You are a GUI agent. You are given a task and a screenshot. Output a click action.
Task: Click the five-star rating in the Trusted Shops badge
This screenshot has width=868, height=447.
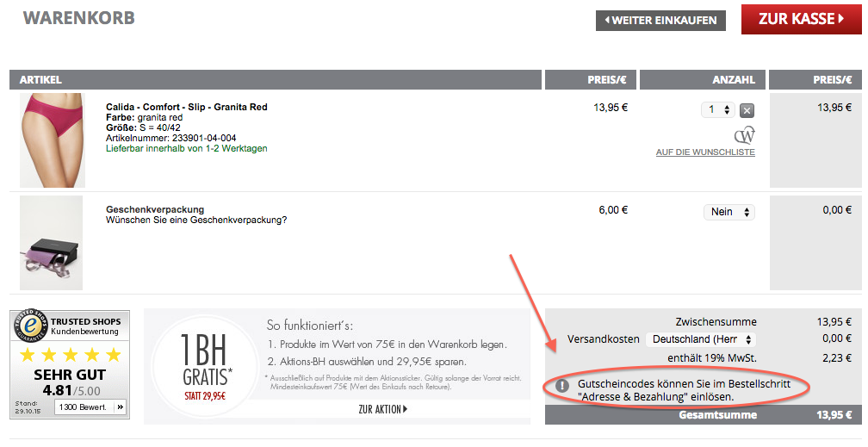click(x=70, y=355)
